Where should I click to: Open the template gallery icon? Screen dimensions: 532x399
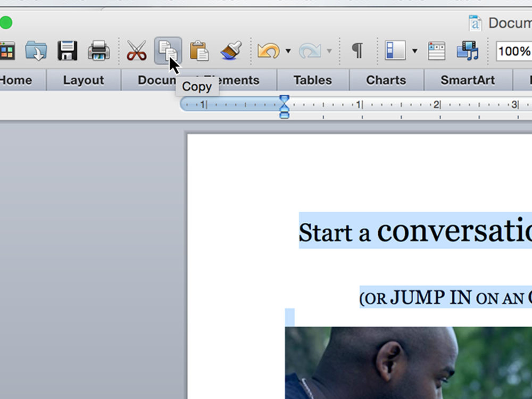tap(7, 51)
